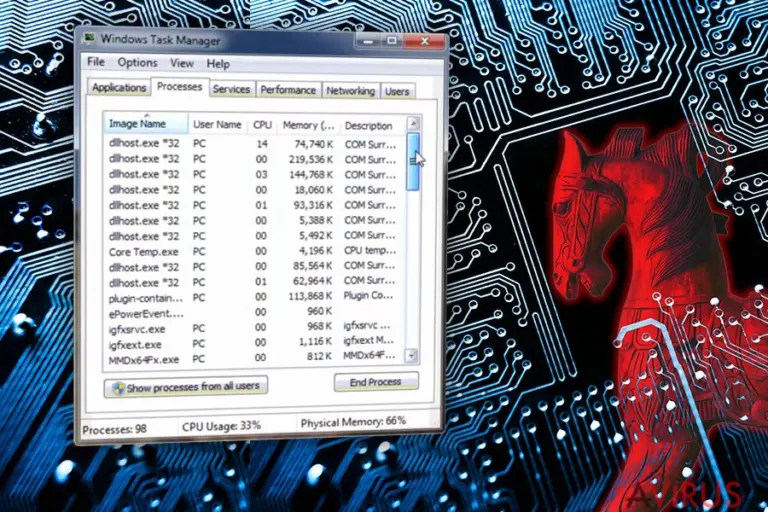The height and width of the screenshot is (512, 768).
Task: Click the Plugin Co... description cell
Action: coord(368,296)
